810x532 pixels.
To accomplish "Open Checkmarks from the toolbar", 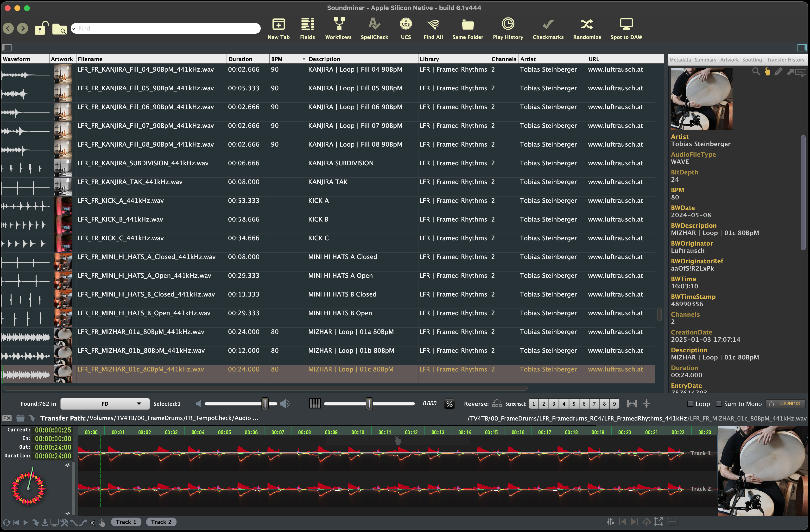I will pyautogui.click(x=548, y=29).
